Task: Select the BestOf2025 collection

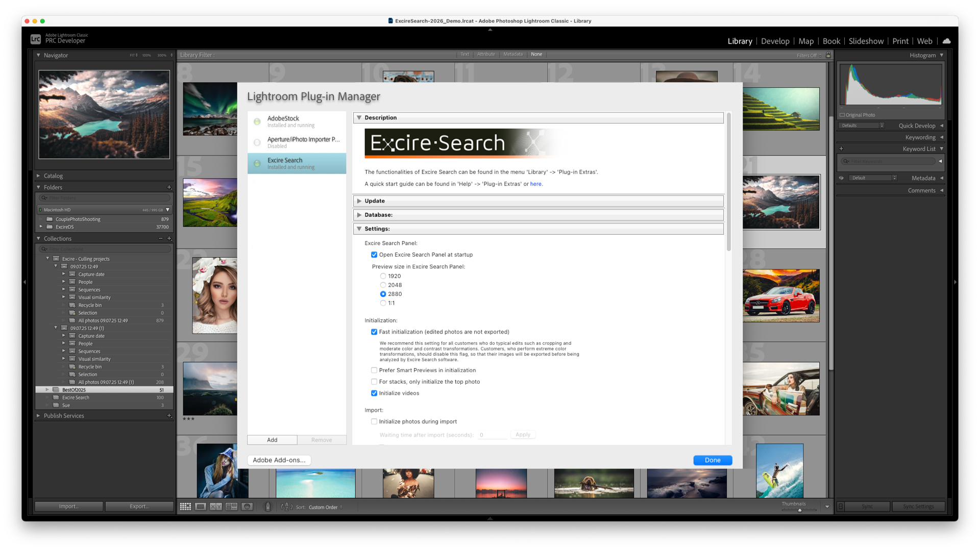Action: (74, 390)
